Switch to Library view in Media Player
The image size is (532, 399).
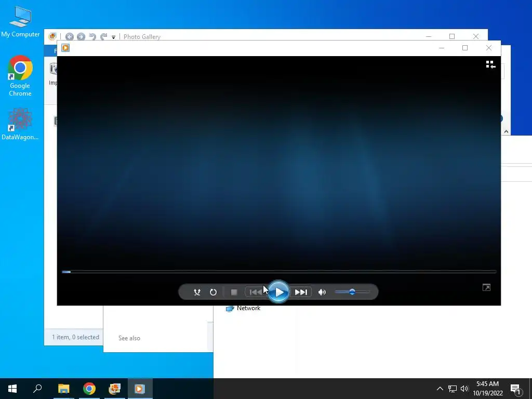tap(490, 64)
